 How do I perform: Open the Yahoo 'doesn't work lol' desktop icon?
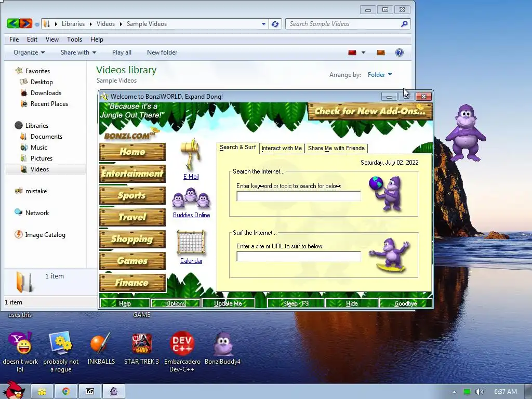20,353
